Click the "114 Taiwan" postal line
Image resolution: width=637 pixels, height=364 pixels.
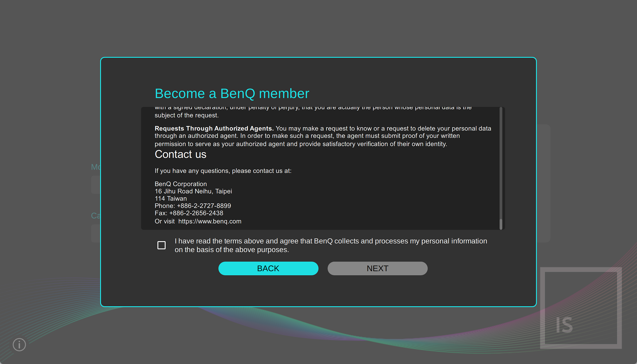(171, 199)
